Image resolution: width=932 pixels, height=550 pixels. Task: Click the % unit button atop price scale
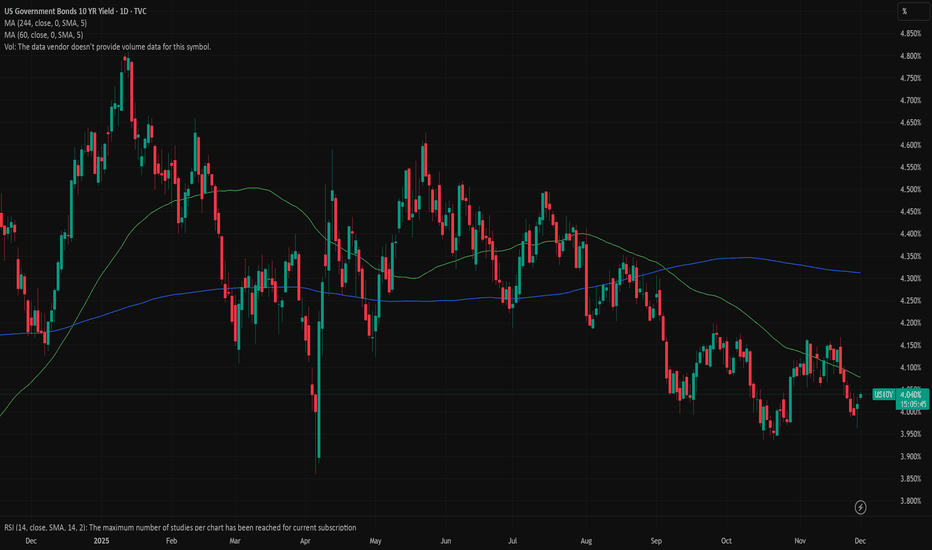point(904,11)
